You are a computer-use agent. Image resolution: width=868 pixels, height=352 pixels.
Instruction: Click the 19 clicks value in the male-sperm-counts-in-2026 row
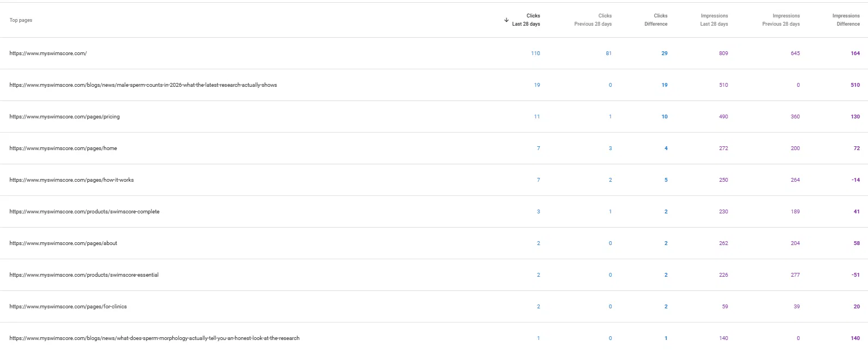537,85
